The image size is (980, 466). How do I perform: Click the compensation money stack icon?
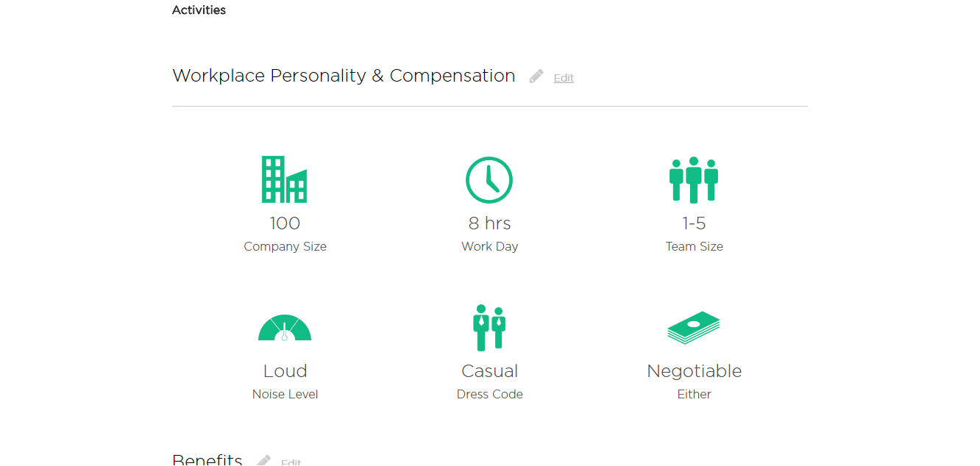click(694, 328)
